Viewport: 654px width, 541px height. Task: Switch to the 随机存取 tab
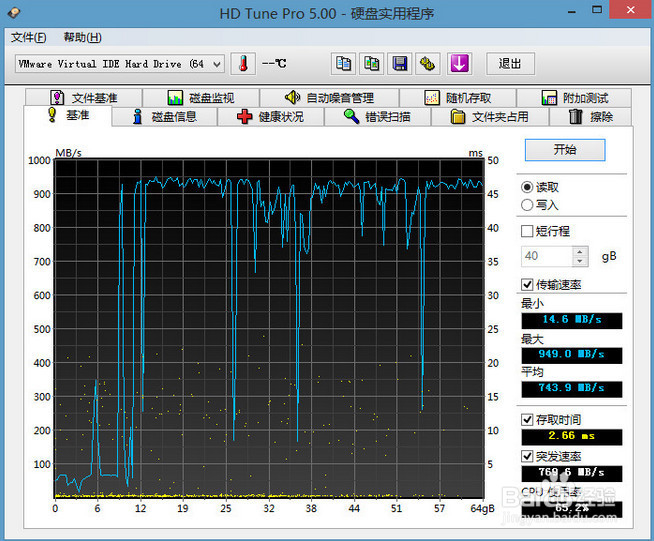[458, 98]
